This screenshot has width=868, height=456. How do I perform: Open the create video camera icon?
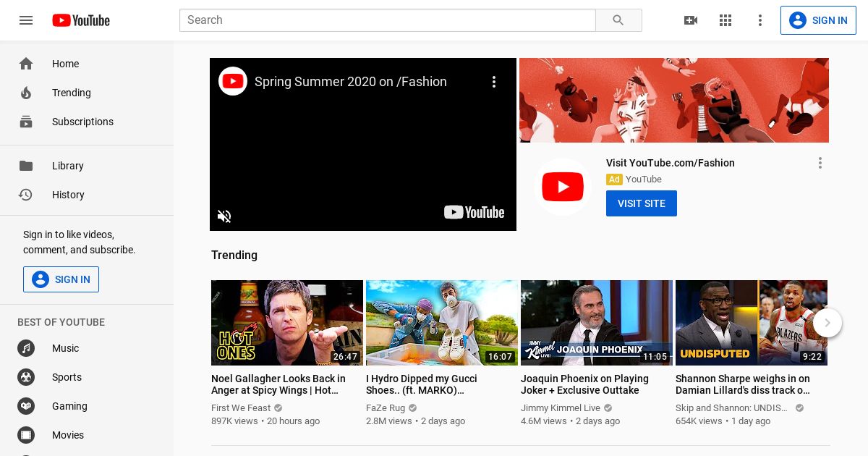point(691,20)
